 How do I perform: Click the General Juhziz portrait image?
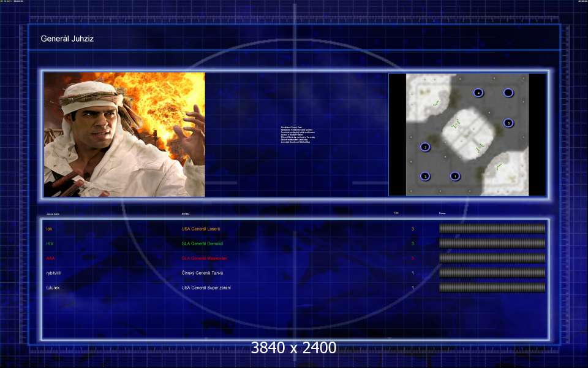pos(124,134)
